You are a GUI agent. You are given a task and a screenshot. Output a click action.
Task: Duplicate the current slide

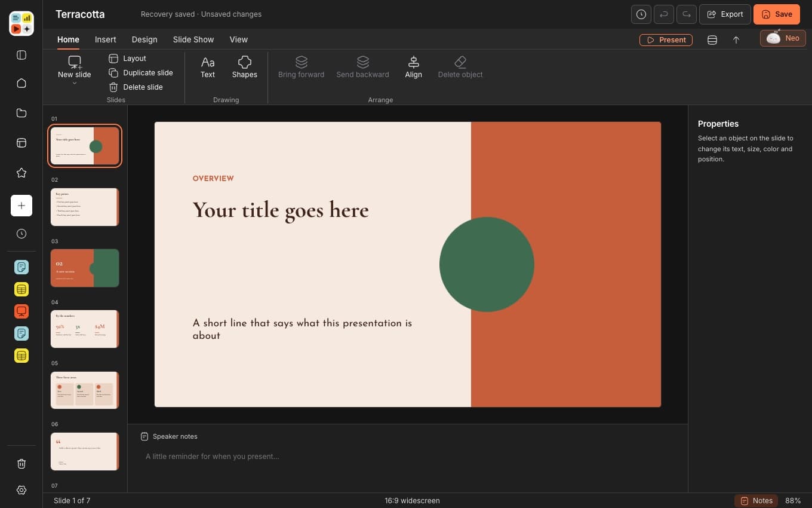pyautogui.click(x=141, y=73)
